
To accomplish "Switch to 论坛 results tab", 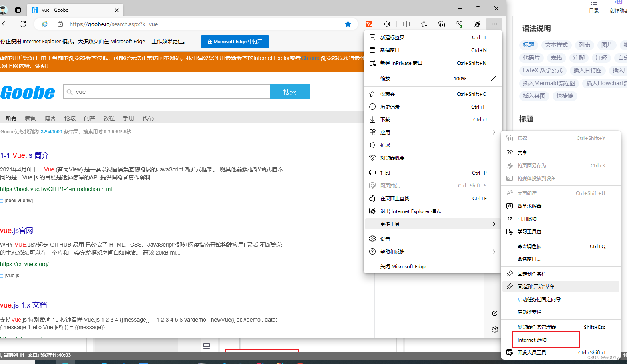I will pos(70,118).
